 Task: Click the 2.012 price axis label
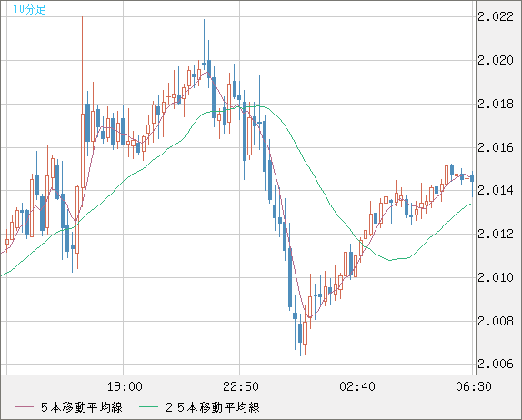(x=496, y=234)
